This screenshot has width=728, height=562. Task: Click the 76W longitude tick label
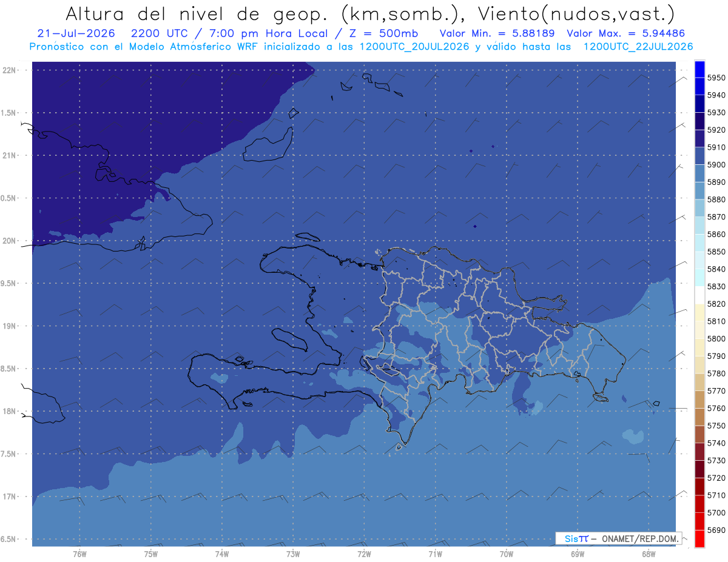79,554
